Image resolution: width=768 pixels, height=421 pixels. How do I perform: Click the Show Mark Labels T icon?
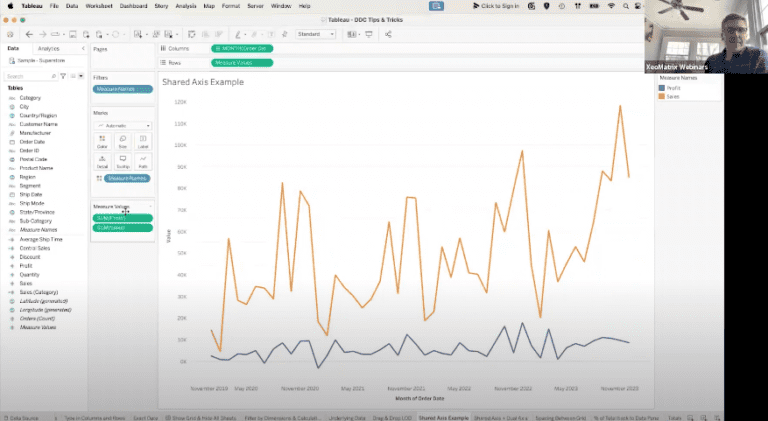pos(271,34)
